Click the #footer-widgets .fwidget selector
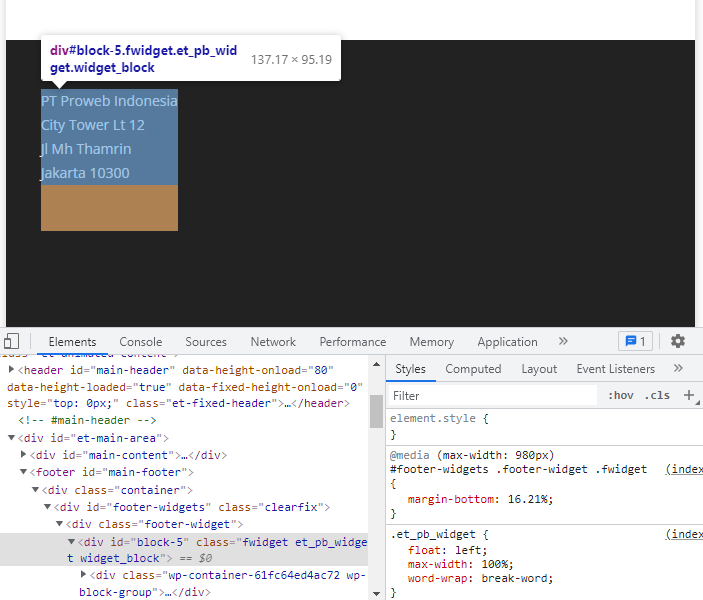Viewport: 703px width, 600px height. point(518,469)
